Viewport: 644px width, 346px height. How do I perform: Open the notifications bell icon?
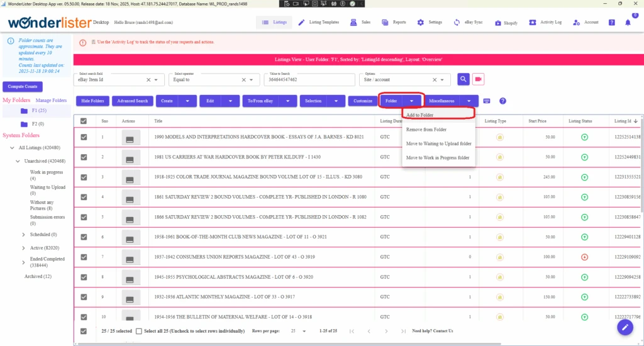click(x=627, y=23)
